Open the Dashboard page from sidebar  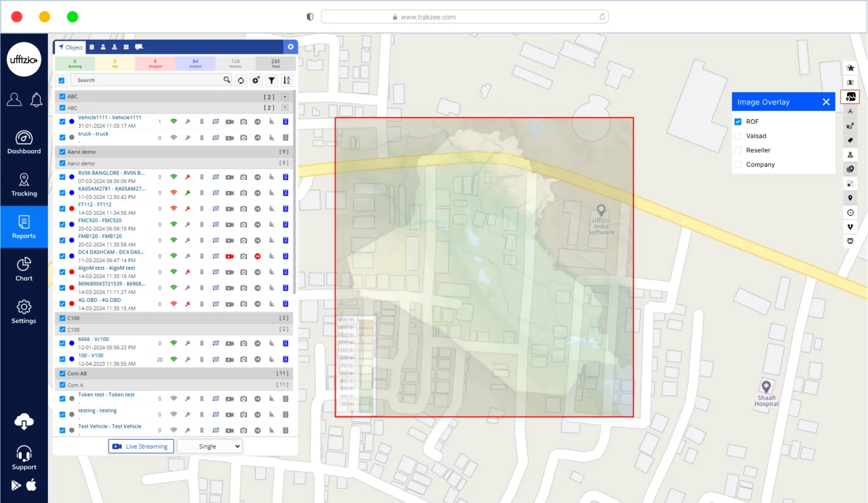[24, 142]
